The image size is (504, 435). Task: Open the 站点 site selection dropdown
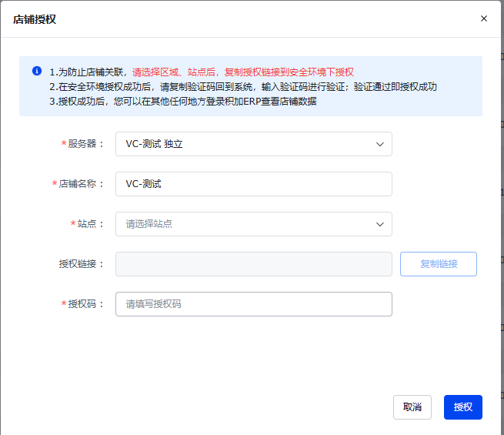click(253, 224)
